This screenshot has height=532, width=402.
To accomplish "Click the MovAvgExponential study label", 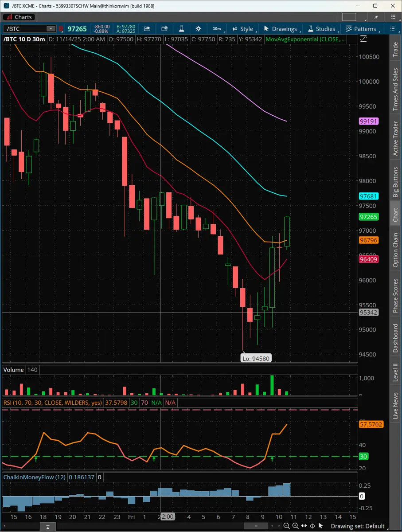I will [x=305, y=39].
